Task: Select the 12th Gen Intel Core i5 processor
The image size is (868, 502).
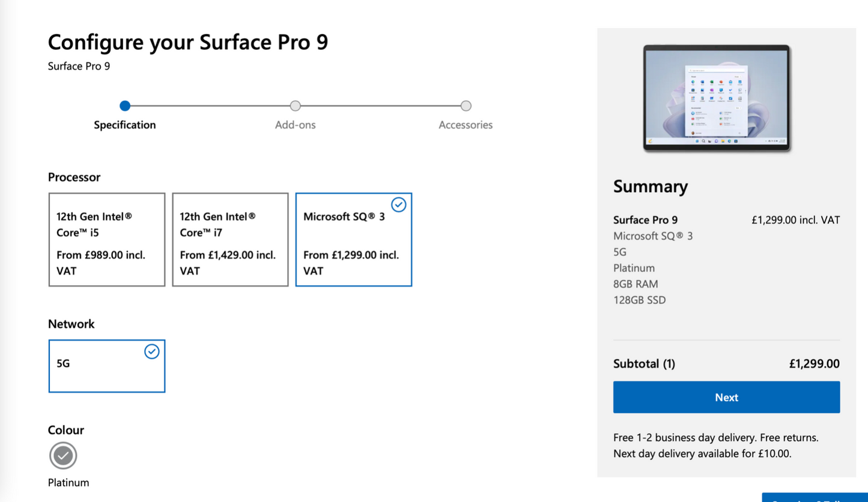Action: tap(106, 239)
